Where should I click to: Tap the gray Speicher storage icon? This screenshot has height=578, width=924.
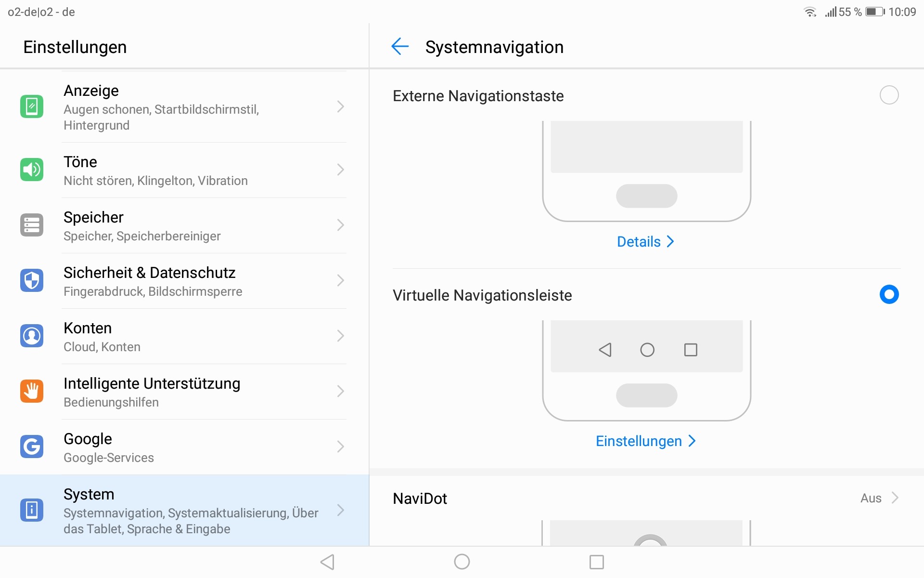[32, 225]
